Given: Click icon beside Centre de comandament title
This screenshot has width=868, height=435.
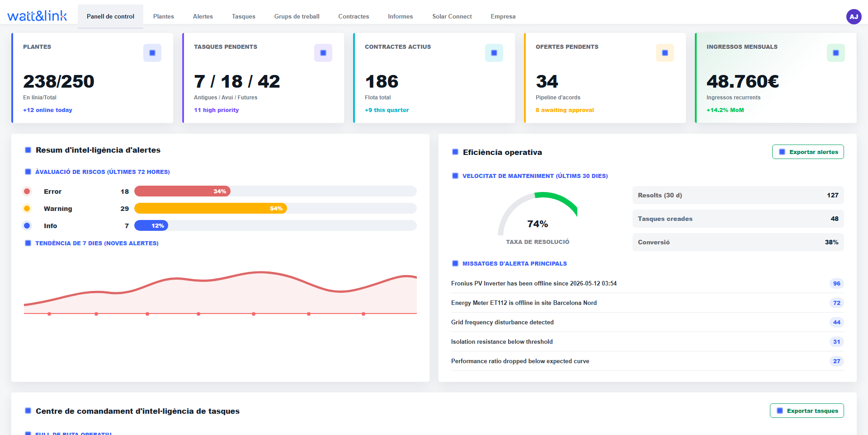Looking at the screenshot, I should 28,411.
